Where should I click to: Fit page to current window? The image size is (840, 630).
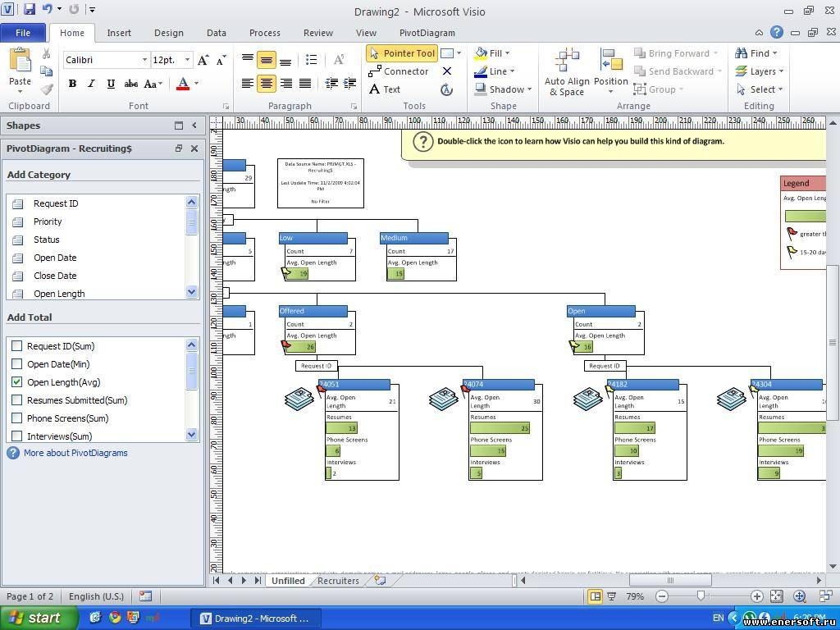click(776, 596)
